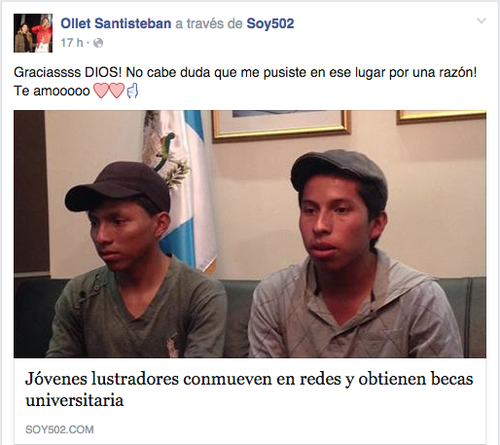The image size is (500, 445).
Task: Click the SOY502.COM source domain
Action: [59, 429]
